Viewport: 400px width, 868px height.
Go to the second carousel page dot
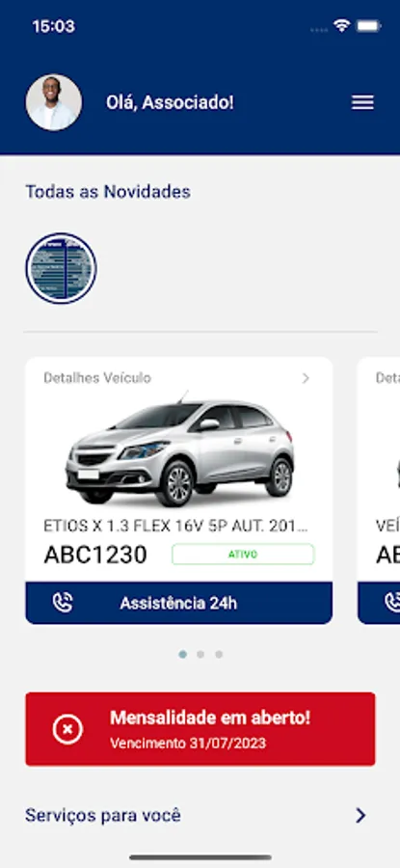coord(200,654)
